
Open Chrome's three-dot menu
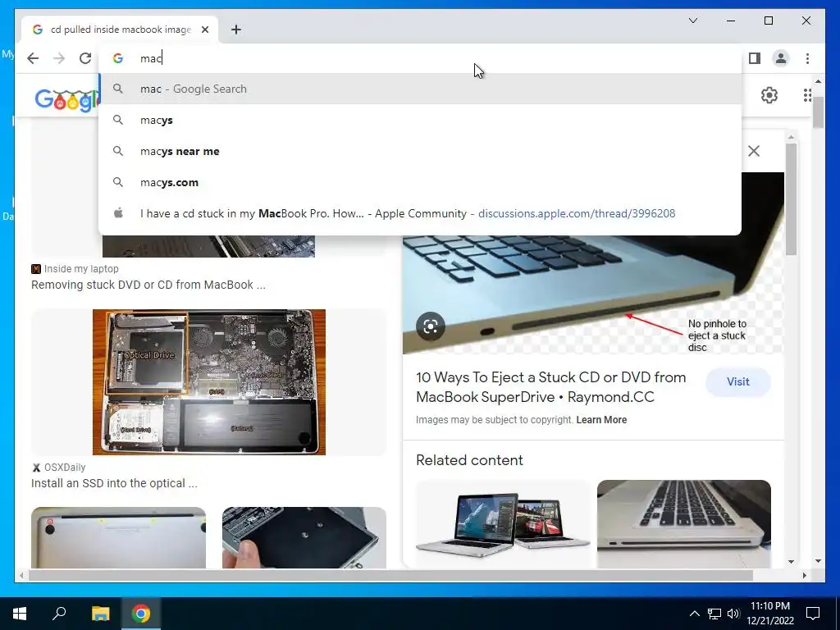point(807,58)
